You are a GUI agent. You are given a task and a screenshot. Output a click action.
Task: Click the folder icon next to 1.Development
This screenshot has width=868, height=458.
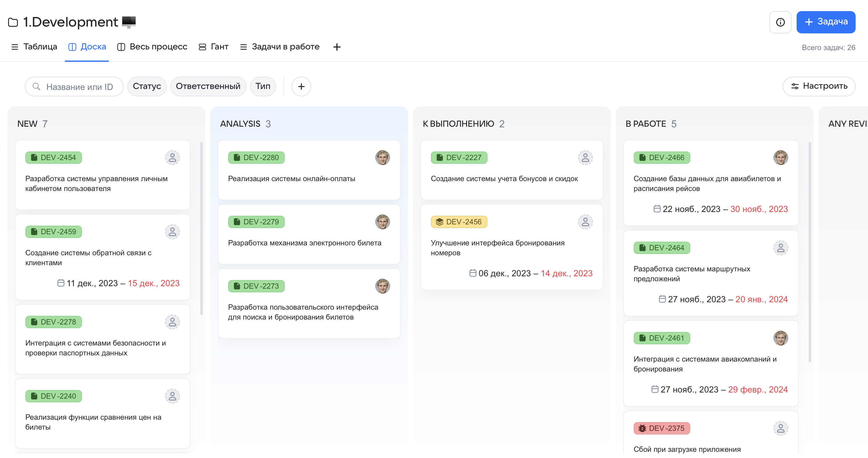point(13,22)
